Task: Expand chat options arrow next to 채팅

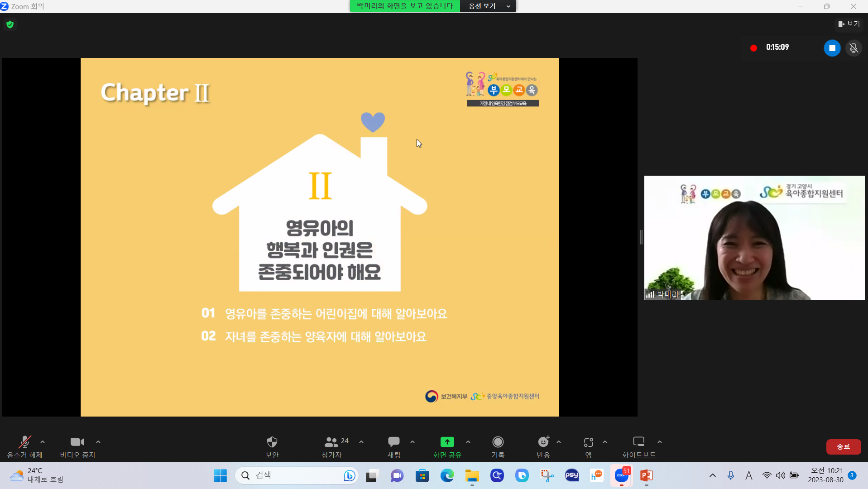Action: click(412, 442)
